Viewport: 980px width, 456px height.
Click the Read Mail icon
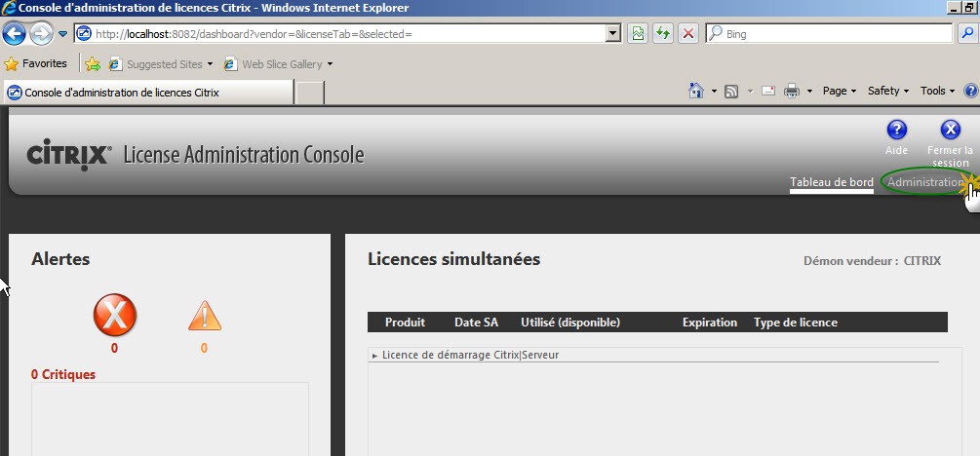768,92
